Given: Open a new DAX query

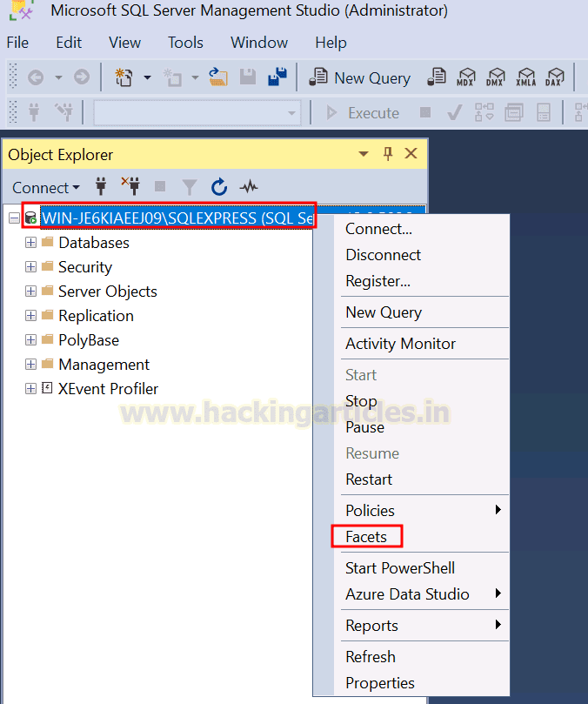Looking at the screenshot, I should pos(555,77).
